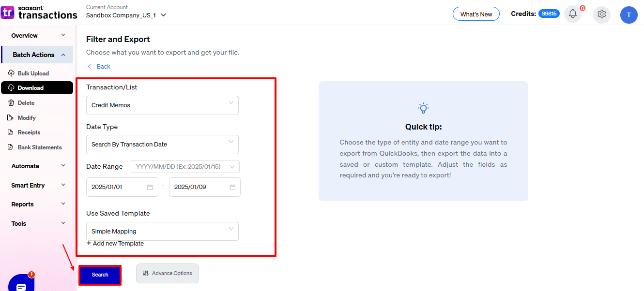Screen dimensions: 644x291
Task: Click the Quick tip lightbulb icon
Action: [x=423, y=108]
